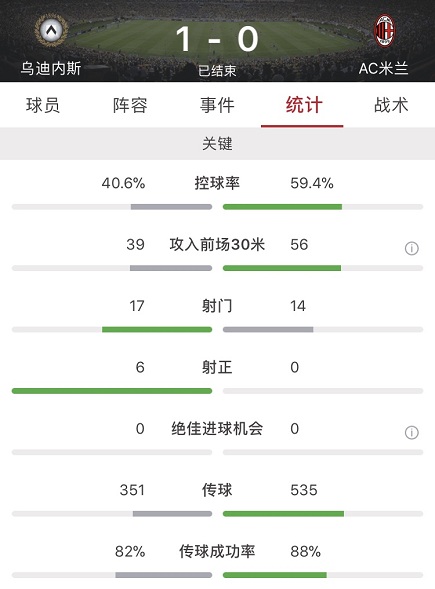Open the 事件 tab
The height and width of the screenshot is (589, 435).
pos(217,105)
